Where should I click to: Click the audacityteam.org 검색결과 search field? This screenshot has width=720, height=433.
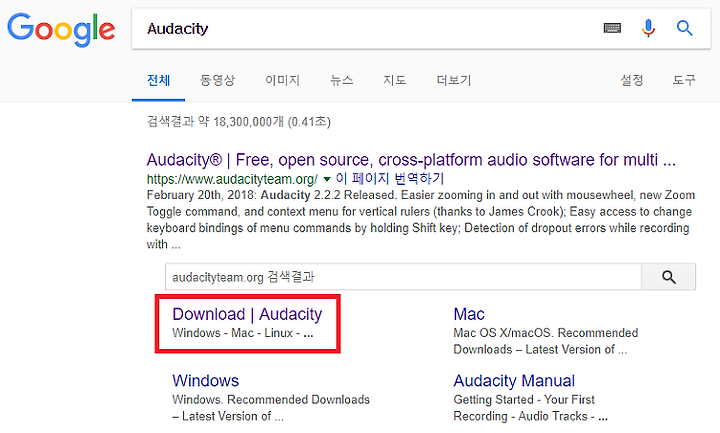[403, 277]
